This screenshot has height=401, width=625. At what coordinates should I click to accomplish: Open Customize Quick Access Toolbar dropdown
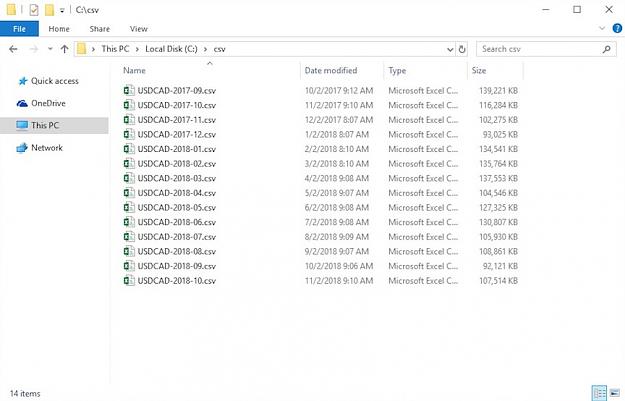62,10
